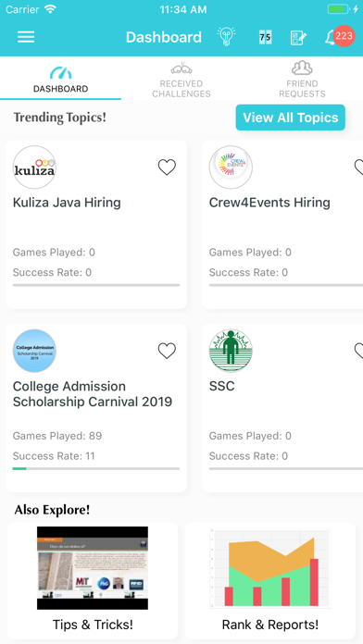Tap College Admission Scholarship Carnival logo

tap(34, 351)
